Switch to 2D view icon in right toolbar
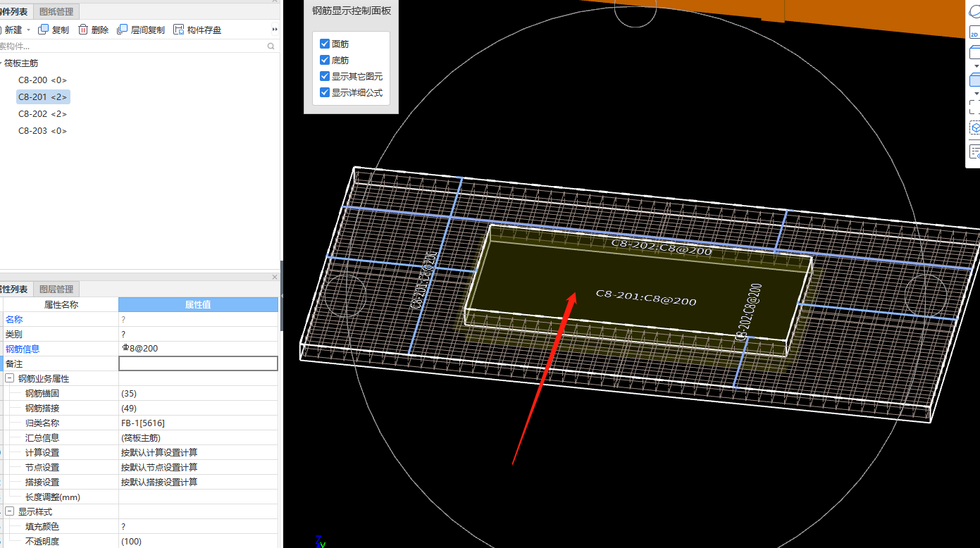The width and height of the screenshot is (980, 548). point(975,32)
